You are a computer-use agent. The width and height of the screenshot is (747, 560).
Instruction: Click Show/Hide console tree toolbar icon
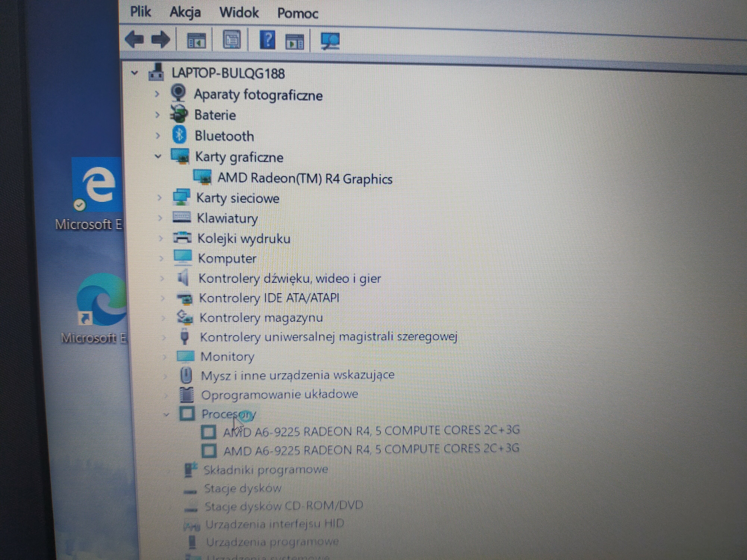pyautogui.click(x=196, y=41)
